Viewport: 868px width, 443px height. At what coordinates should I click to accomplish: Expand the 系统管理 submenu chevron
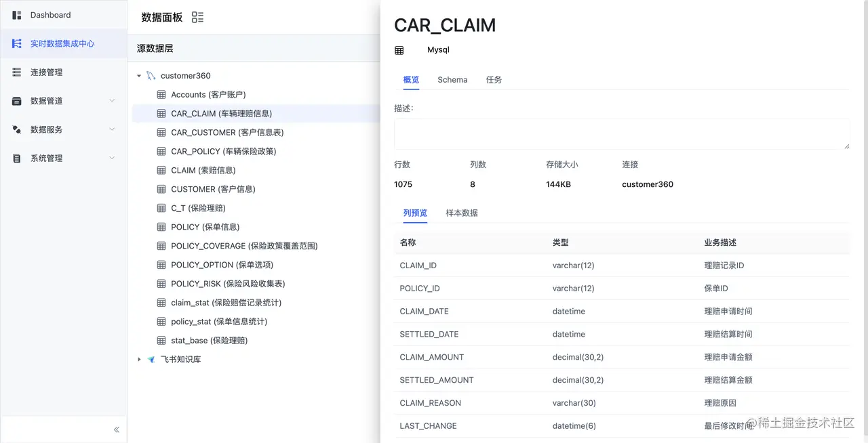point(112,158)
